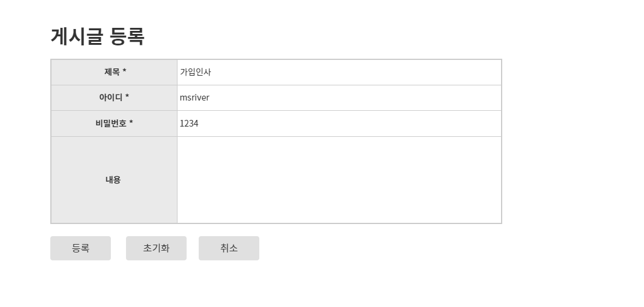The height and width of the screenshot is (307, 644).
Task: Focus the 비밀번호 password input field
Action: (x=339, y=124)
